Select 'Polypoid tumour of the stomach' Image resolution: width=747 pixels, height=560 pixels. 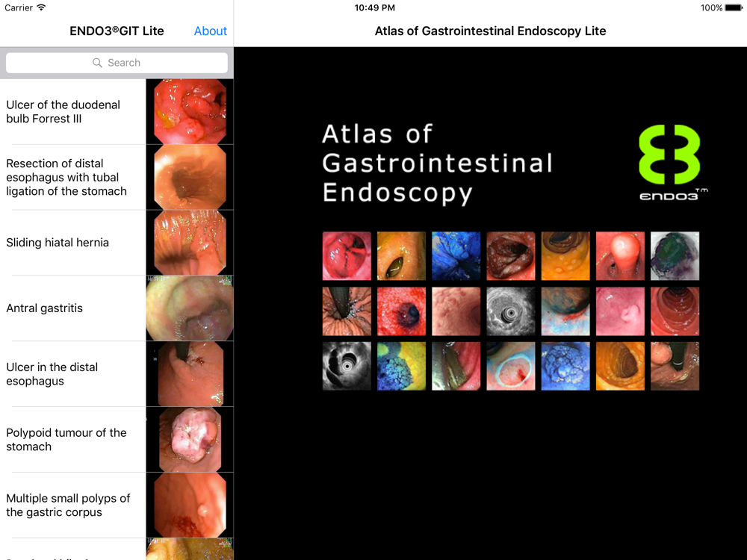coord(117,440)
